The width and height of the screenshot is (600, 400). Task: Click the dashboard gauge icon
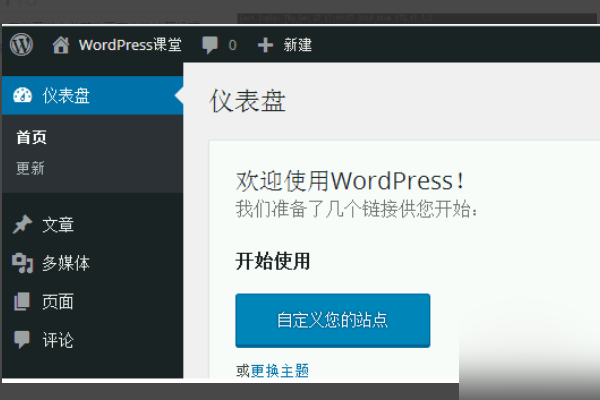pyautogui.click(x=23, y=95)
